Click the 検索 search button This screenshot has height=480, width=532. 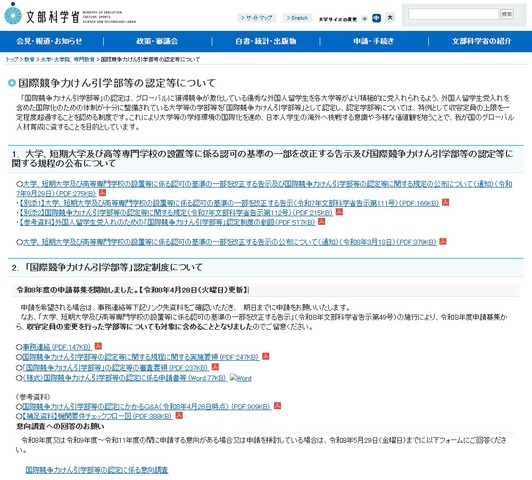click(x=507, y=14)
